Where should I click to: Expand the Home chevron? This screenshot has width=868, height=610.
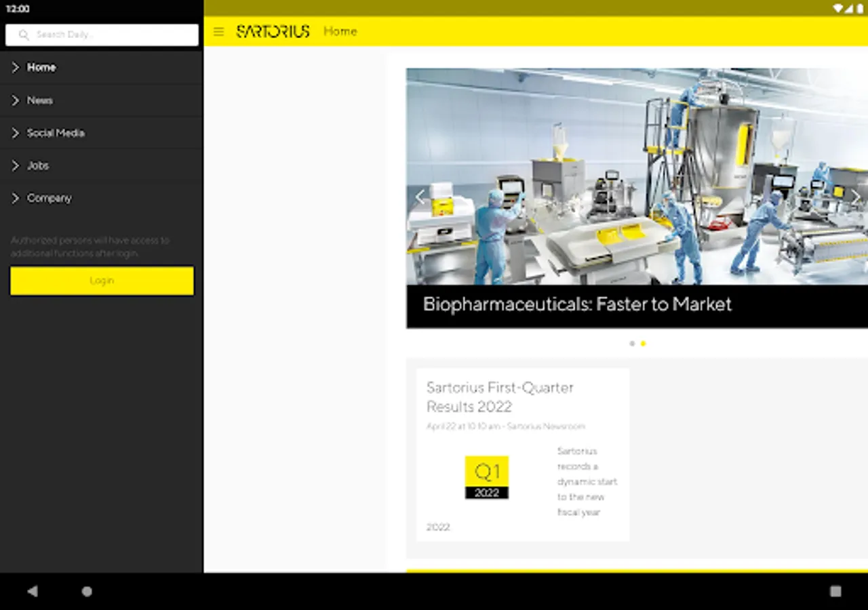(16, 67)
